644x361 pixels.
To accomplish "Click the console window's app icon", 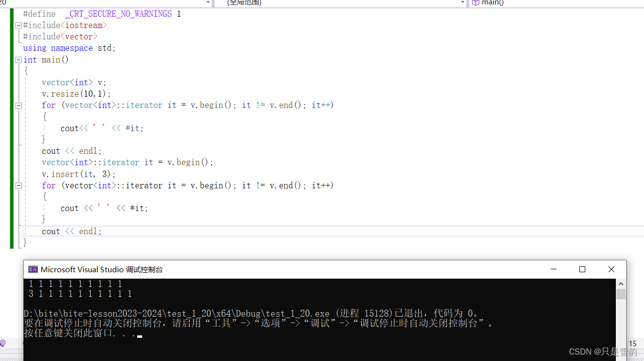I will click(x=33, y=269).
